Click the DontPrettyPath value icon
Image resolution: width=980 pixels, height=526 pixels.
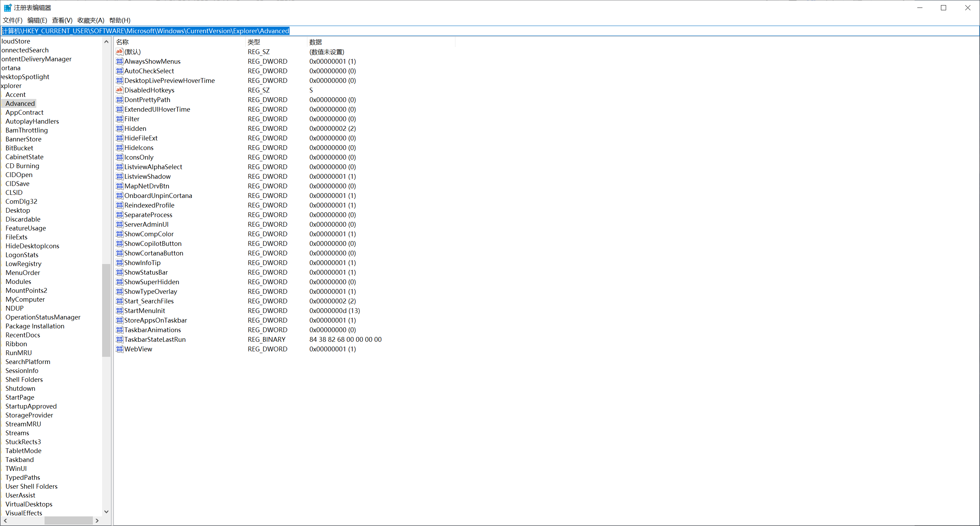(x=120, y=100)
